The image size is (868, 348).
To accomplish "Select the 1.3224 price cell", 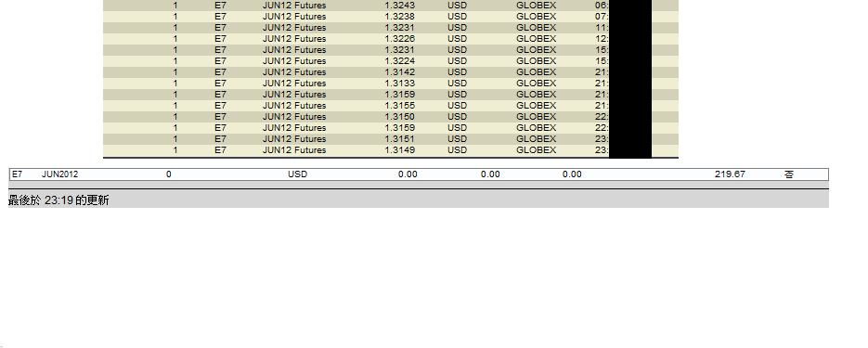I will click(400, 61).
